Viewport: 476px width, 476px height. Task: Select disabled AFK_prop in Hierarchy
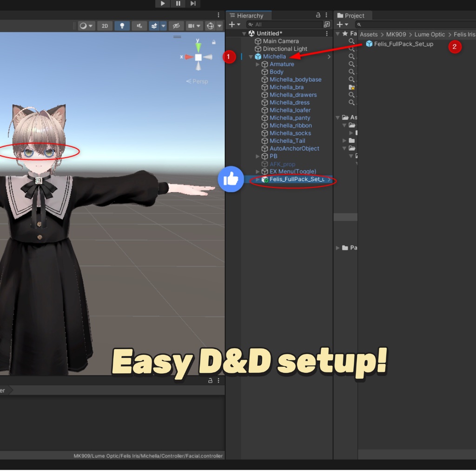(282, 164)
